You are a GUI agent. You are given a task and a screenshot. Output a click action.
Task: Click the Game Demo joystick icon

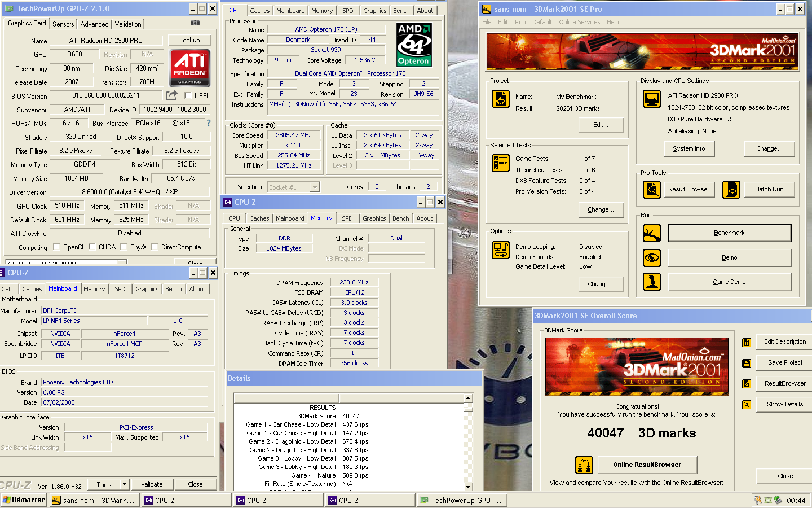pos(652,282)
